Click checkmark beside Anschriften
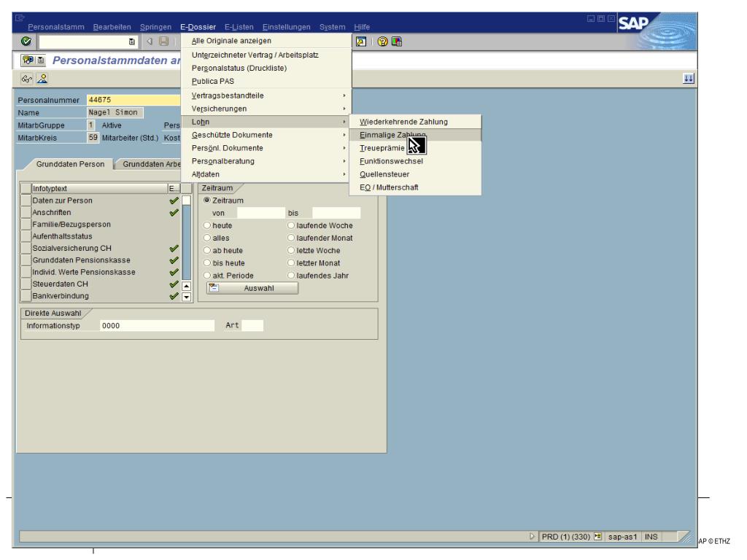This screenshot has width=747, height=560. tap(174, 212)
